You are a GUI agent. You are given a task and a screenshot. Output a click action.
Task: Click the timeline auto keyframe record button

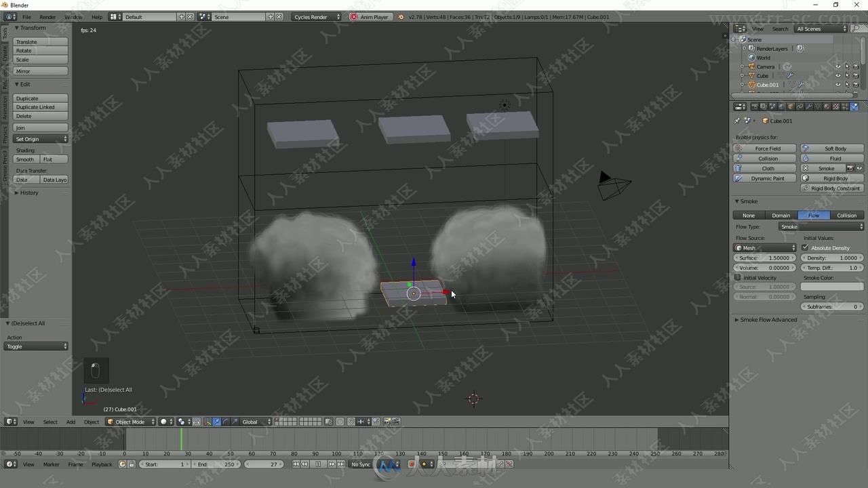tap(412, 464)
